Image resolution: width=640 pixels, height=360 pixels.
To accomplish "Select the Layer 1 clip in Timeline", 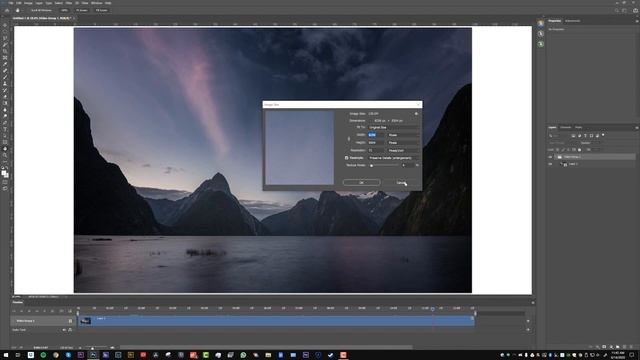I will (x=276, y=321).
